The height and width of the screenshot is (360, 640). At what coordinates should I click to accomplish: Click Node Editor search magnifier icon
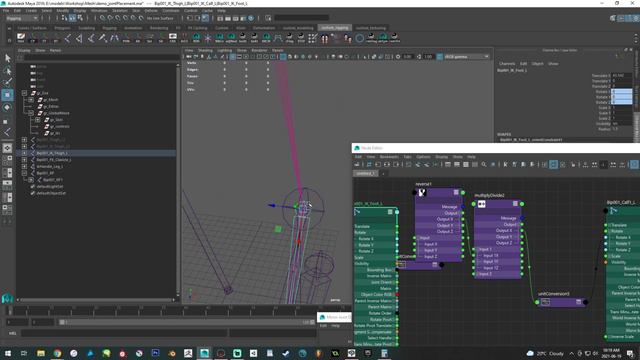(x=484, y=164)
